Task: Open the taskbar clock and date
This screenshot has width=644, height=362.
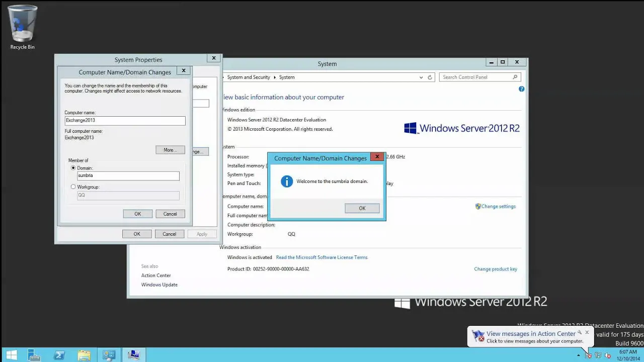Action: coord(627,355)
